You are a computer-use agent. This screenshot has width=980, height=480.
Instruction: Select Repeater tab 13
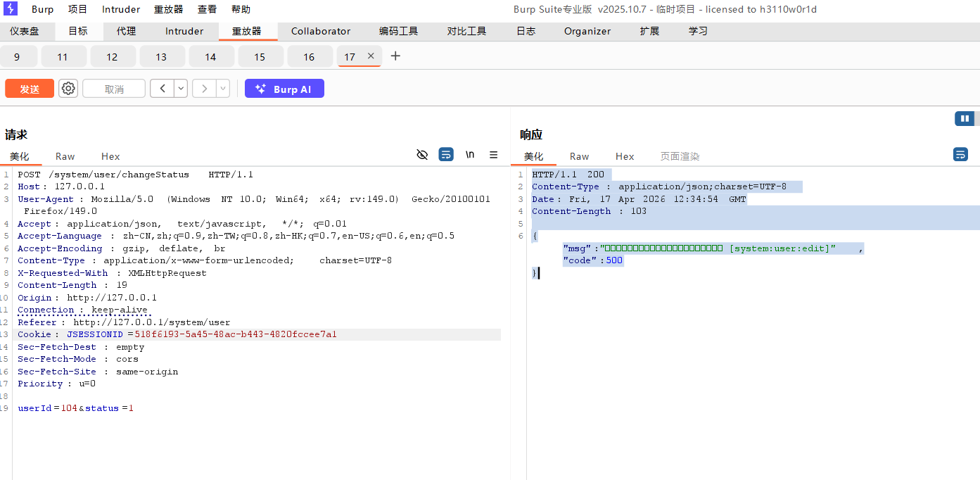pos(161,56)
